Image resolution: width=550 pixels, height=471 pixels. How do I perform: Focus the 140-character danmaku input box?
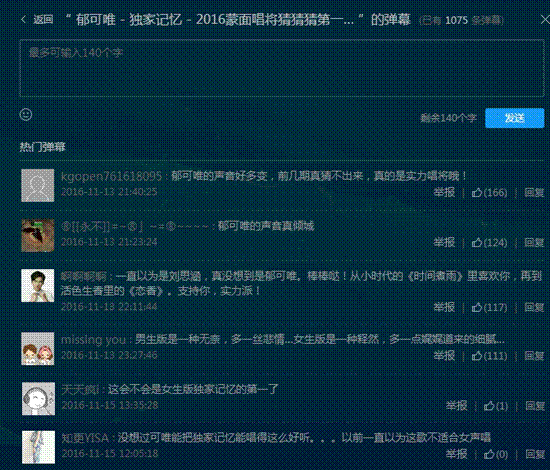point(282,68)
